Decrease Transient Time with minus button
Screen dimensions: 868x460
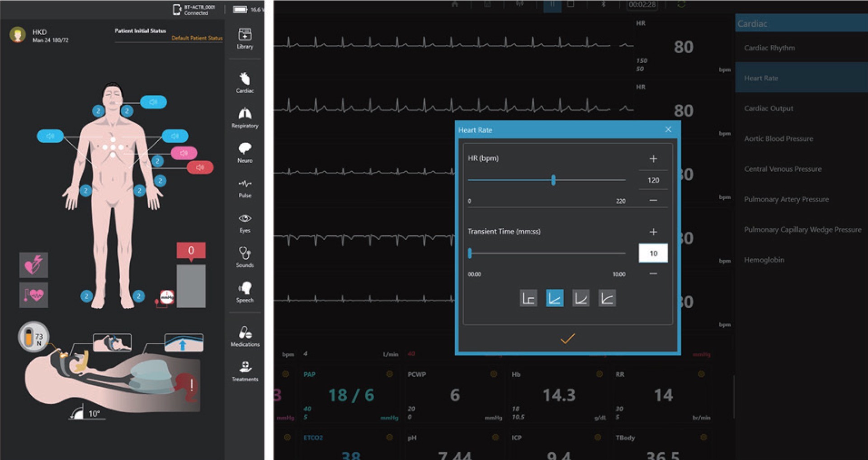653,273
